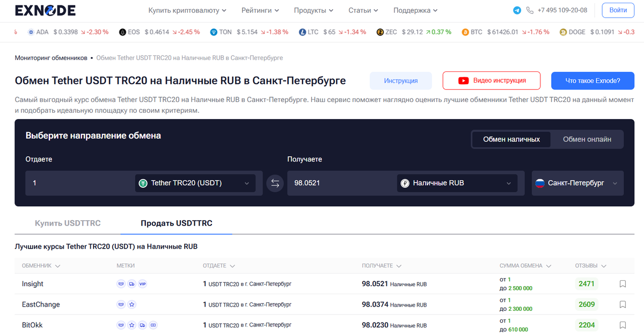Call the +7 495 109-20-08 number link

[562, 10]
